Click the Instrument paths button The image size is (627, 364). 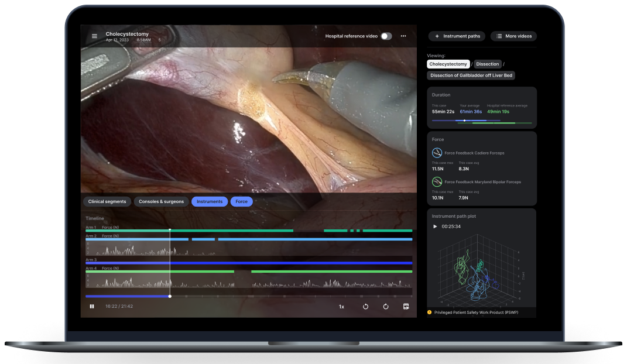[457, 36]
